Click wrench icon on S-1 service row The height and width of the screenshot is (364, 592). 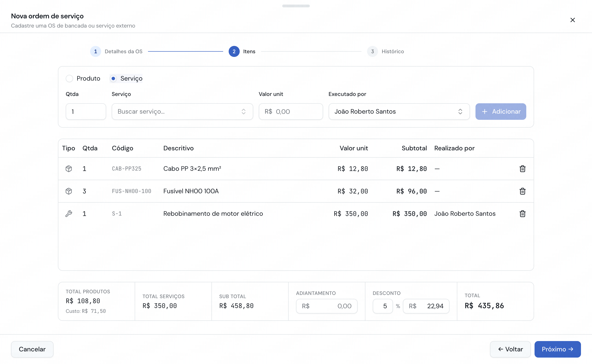coord(69,213)
